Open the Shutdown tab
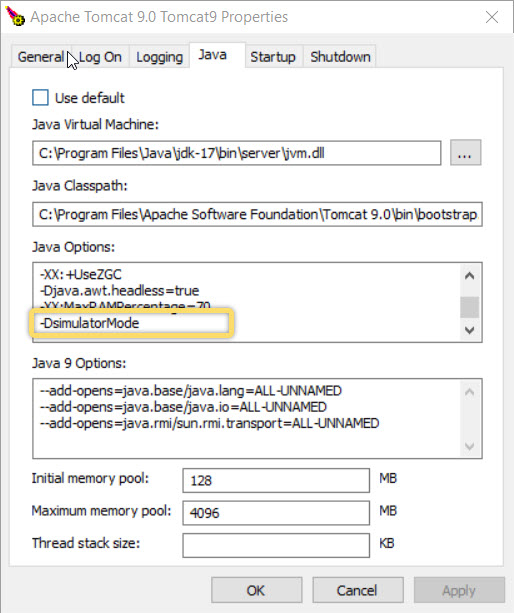This screenshot has height=613, width=514. click(340, 57)
